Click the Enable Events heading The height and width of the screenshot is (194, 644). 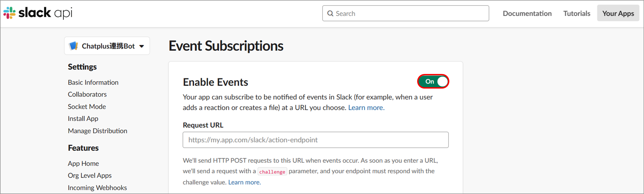click(215, 82)
